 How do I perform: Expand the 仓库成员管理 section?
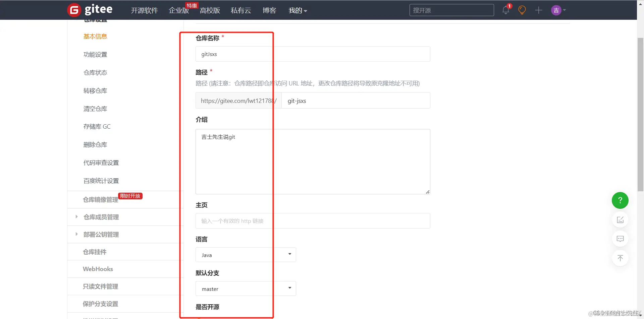[x=101, y=217]
